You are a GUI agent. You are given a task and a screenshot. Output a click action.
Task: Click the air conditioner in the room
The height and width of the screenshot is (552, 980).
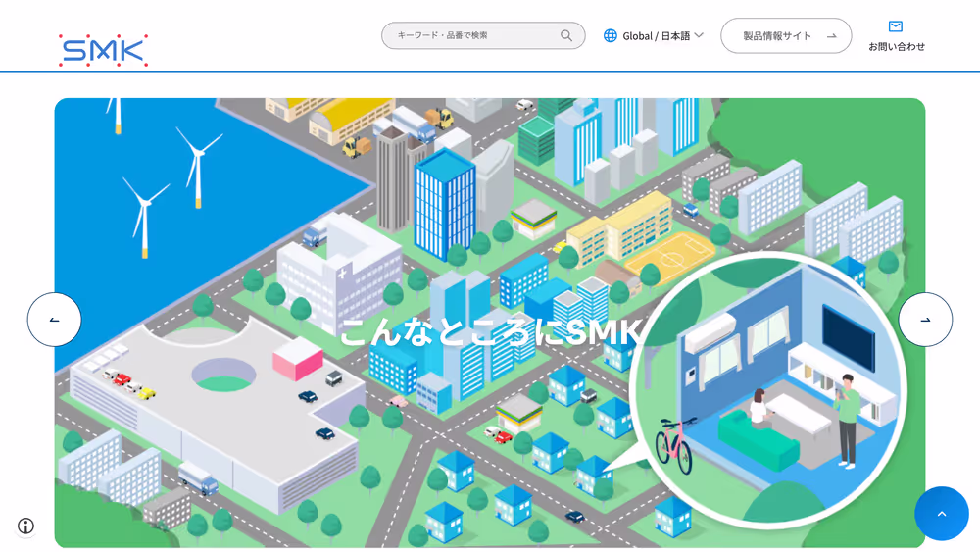coord(710,332)
